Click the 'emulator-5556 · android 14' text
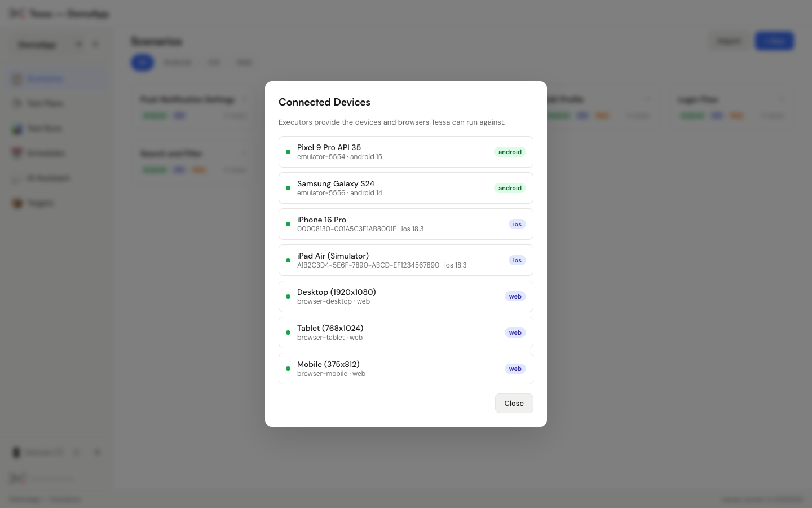812x508 pixels. click(x=339, y=193)
